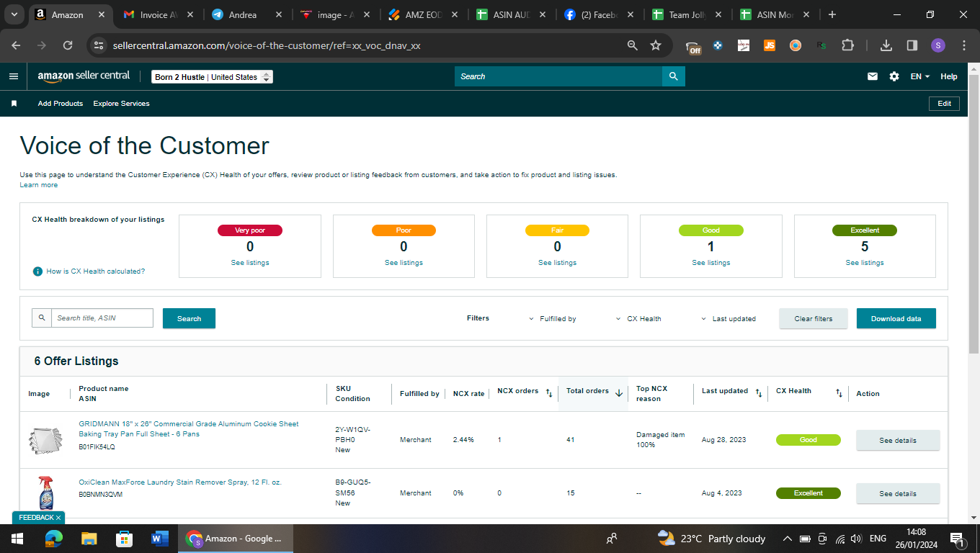Open the Chrome downloads icon
Viewport: 980px width, 553px height.
point(886,45)
